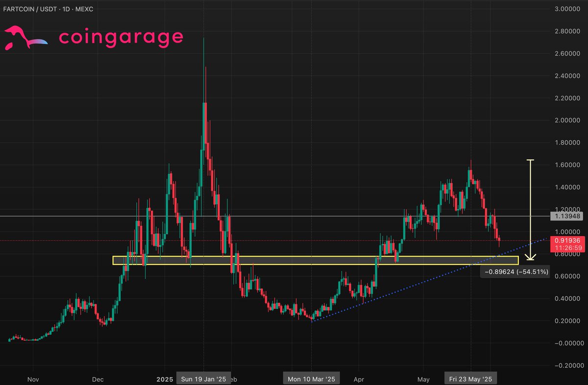Viewport: 588px width, 385px height.
Task: Select the tallest green candle at the January peak
Action: click(204, 127)
